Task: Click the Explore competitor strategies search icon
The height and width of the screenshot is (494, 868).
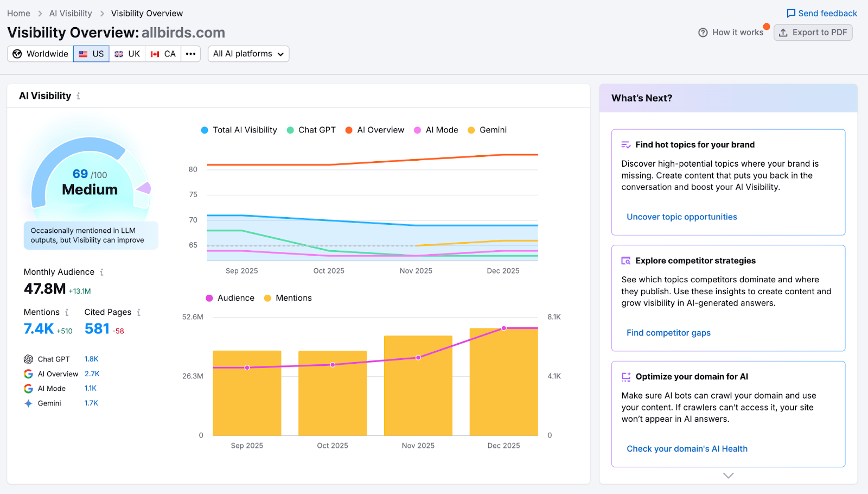Action: pyautogui.click(x=625, y=261)
